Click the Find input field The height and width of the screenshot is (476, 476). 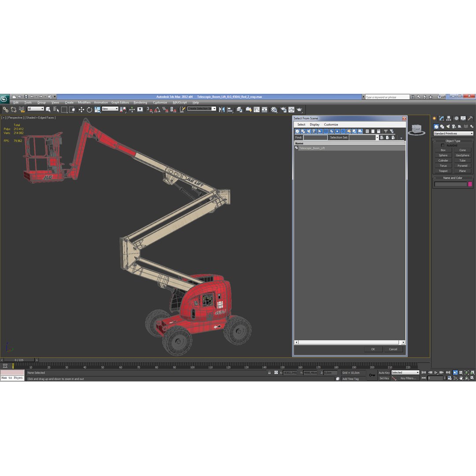pyautogui.click(x=315, y=138)
